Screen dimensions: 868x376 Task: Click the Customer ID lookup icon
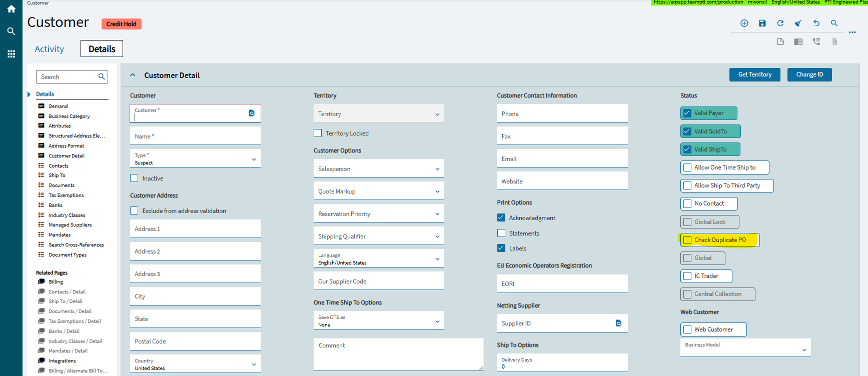(x=252, y=113)
